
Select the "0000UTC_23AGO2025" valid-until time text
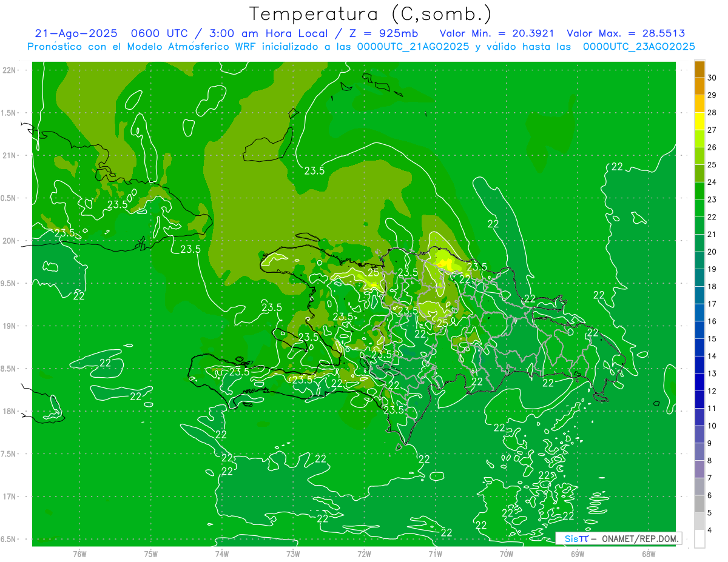pos(639,47)
